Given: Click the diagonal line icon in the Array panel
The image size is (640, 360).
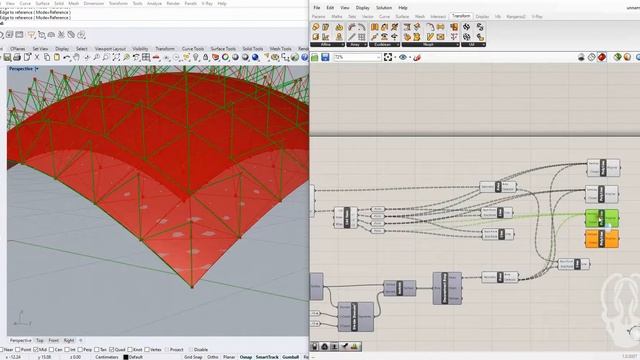Looking at the screenshot, I should tap(352, 37).
